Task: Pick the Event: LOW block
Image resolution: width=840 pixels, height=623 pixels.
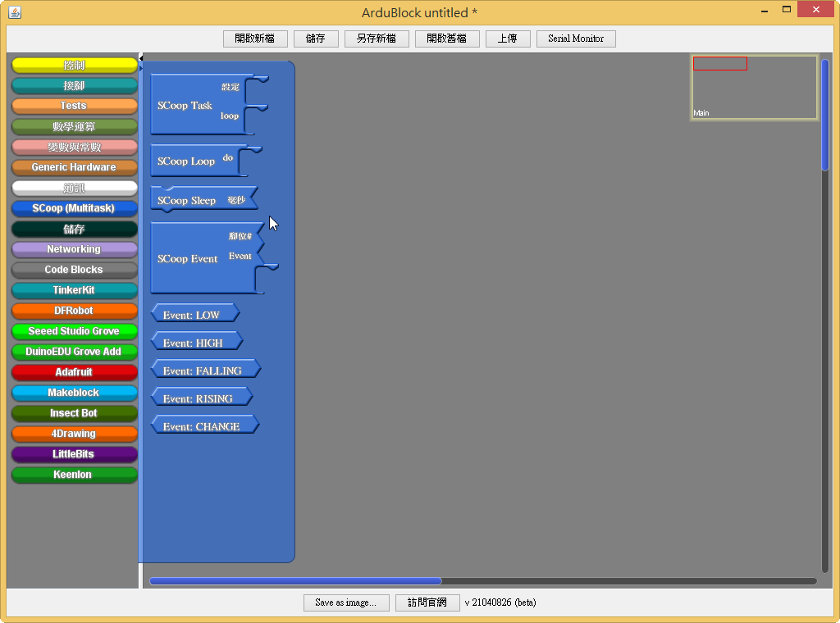Action: coord(195,315)
